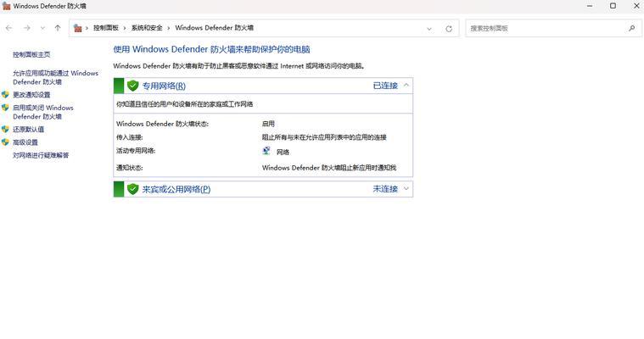
Task: Expand the 来宾或公用网络 section chevron
Action: click(406, 189)
